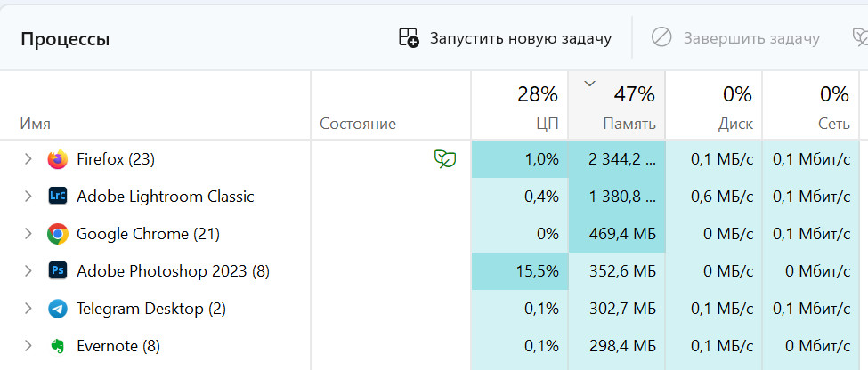Expand the Google Chrome process group
This screenshot has height=370, width=868.
28,234
